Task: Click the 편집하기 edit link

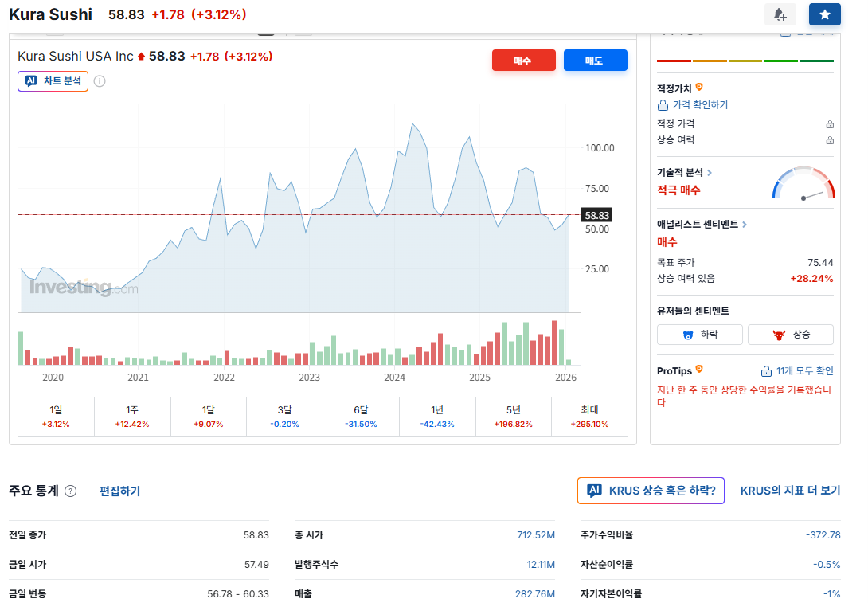Action: tap(119, 491)
